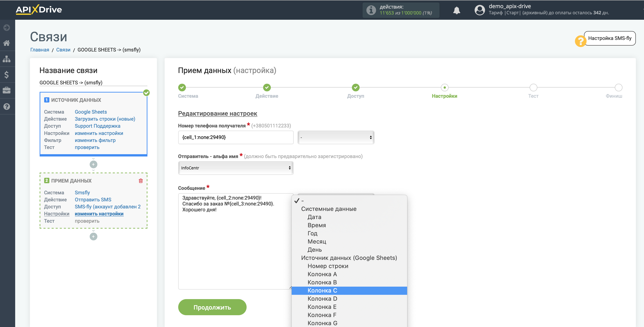Screen dimensions: 644x327
Task: Choose Месяц option
Action: tap(349, 241)
